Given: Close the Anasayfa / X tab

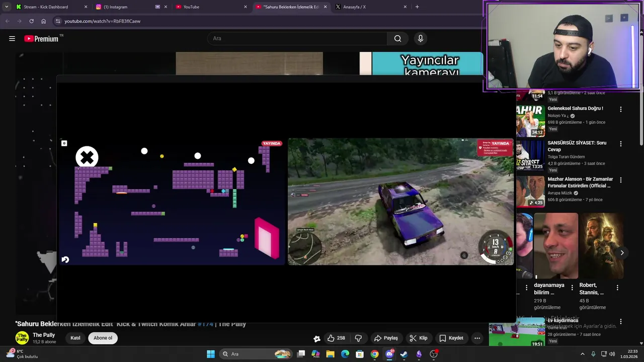Looking at the screenshot, I should [x=405, y=7].
